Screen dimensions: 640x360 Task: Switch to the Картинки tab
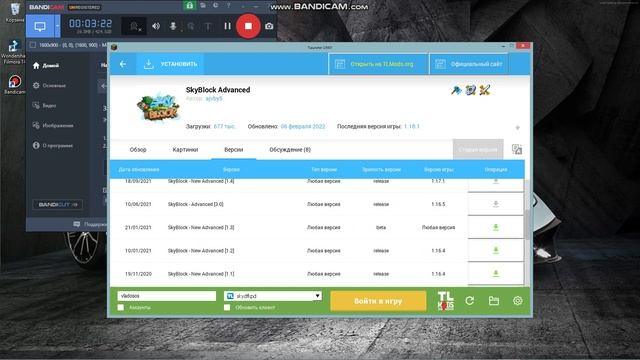coord(185,150)
